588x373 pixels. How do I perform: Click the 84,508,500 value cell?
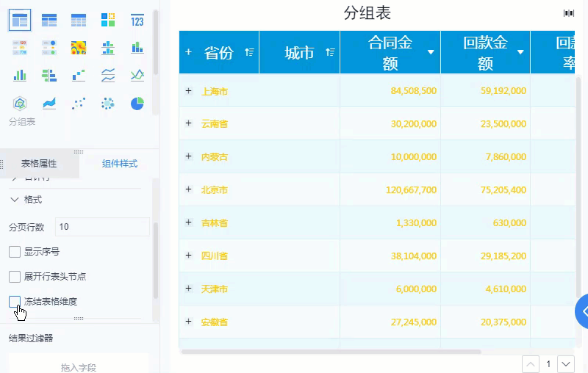414,91
